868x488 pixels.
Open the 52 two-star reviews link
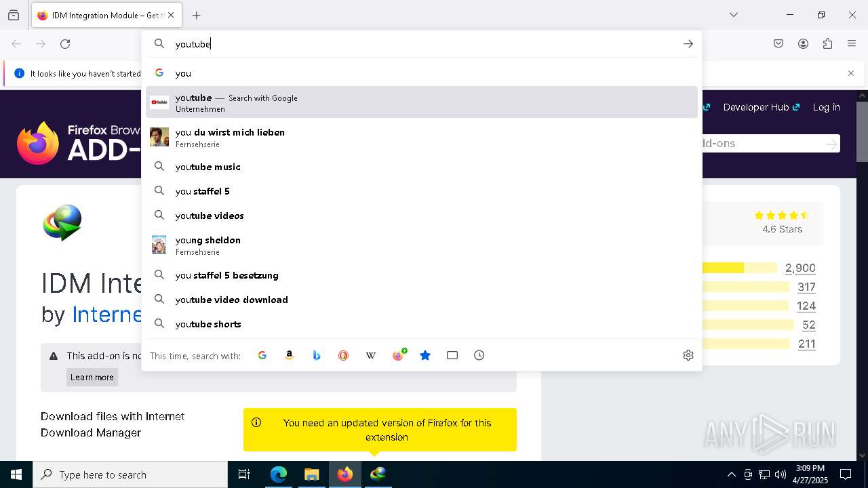[809, 325]
